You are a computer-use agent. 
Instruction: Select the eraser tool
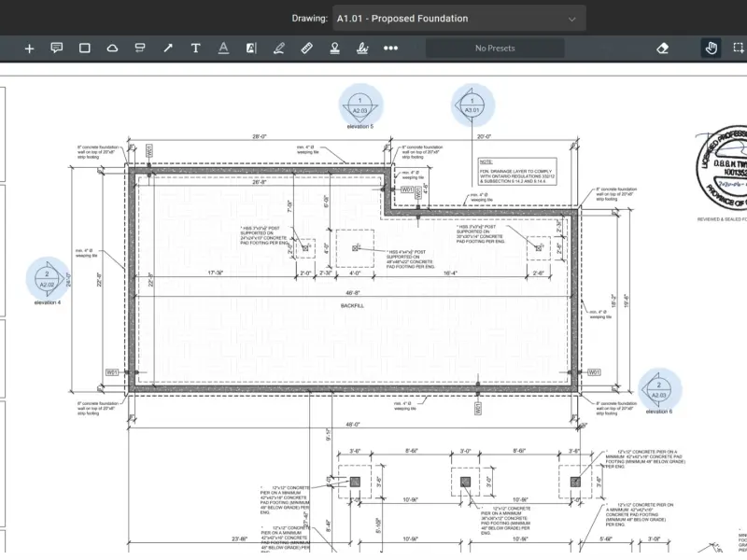[x=663, y=49]
